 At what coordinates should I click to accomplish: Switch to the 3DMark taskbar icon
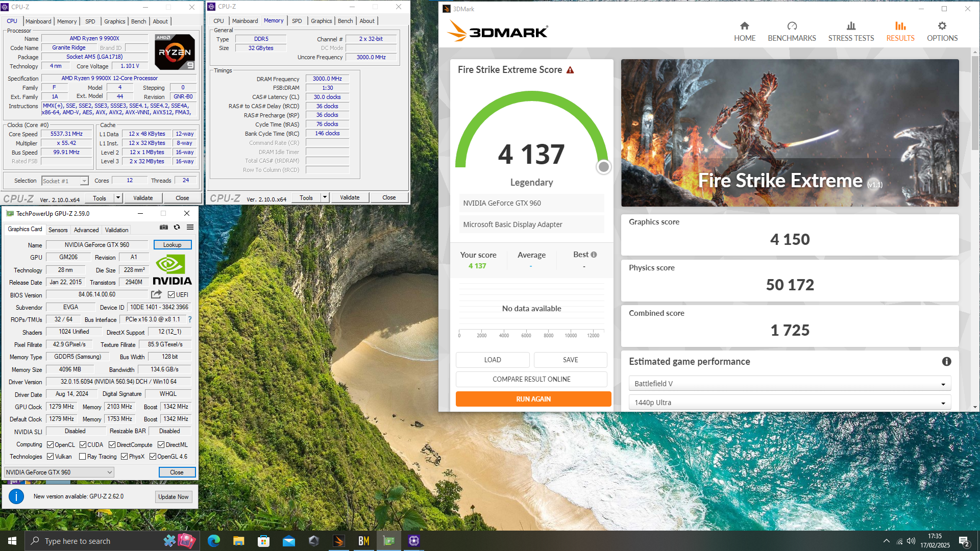pyautogui.click(x=339, y=541)
